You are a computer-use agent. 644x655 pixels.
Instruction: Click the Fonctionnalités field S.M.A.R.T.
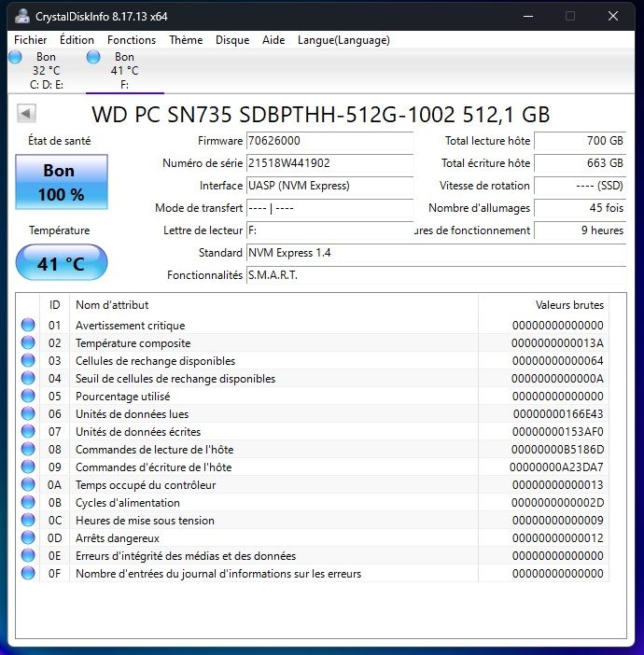tap(436, 275)
